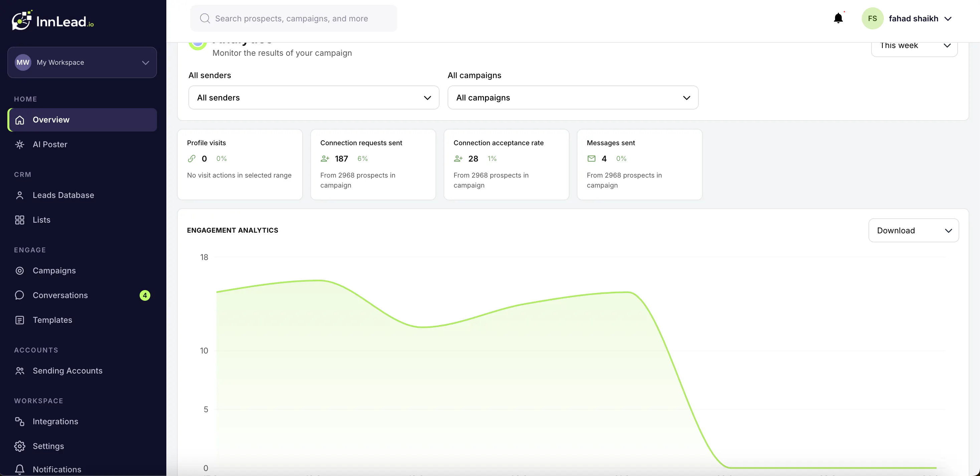Click the Profile visits stat card
The image size is (980, 476).
[240, 164]
